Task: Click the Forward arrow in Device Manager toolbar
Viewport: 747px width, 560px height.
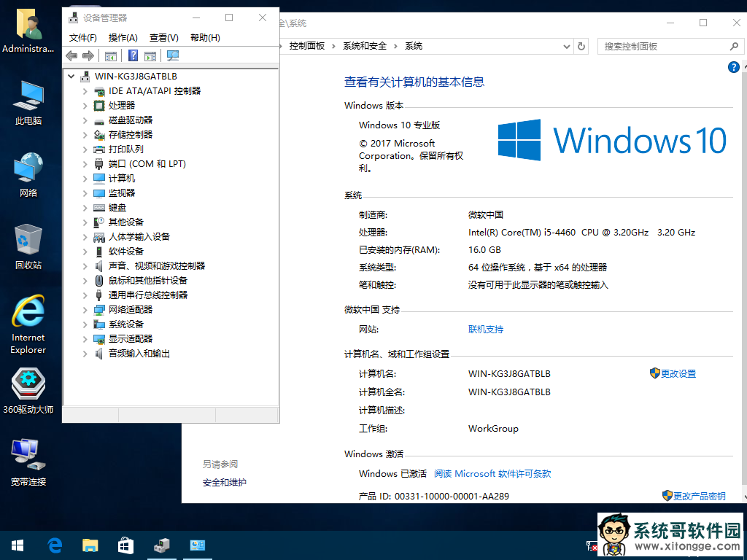Action: point(88,56)
